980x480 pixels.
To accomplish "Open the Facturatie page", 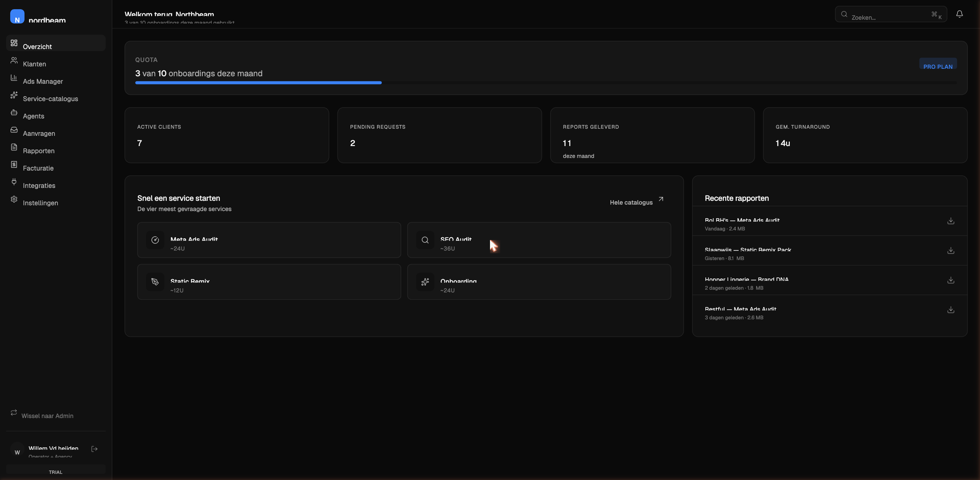I will pyautogui.click(x=56, y=164).
